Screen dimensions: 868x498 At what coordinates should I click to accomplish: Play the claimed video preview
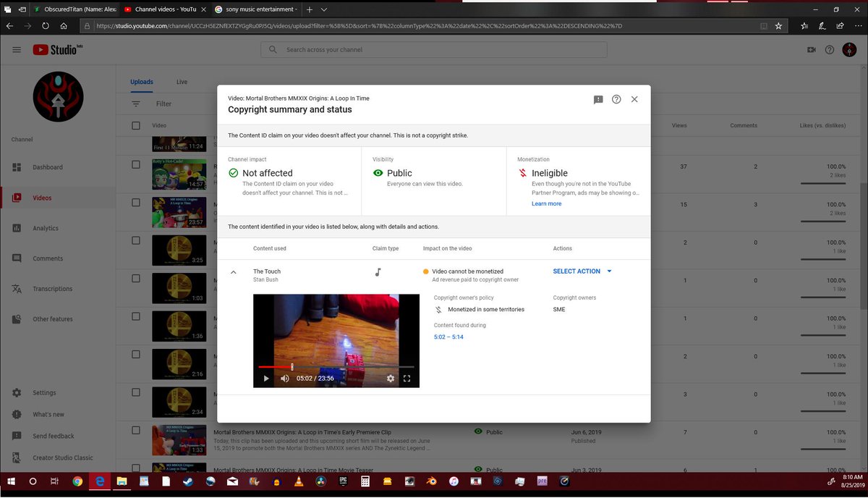[x=266, y=379]
